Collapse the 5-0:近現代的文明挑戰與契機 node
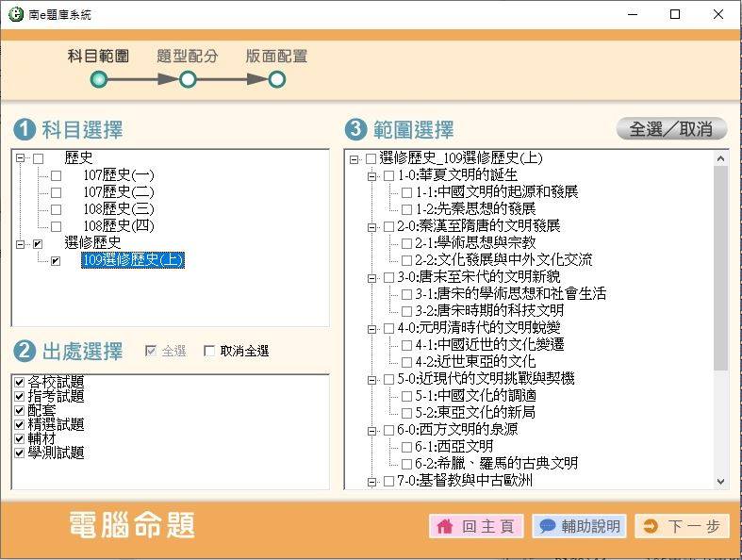The height and width of the screenshot is (560, 742). coord(372,380)
